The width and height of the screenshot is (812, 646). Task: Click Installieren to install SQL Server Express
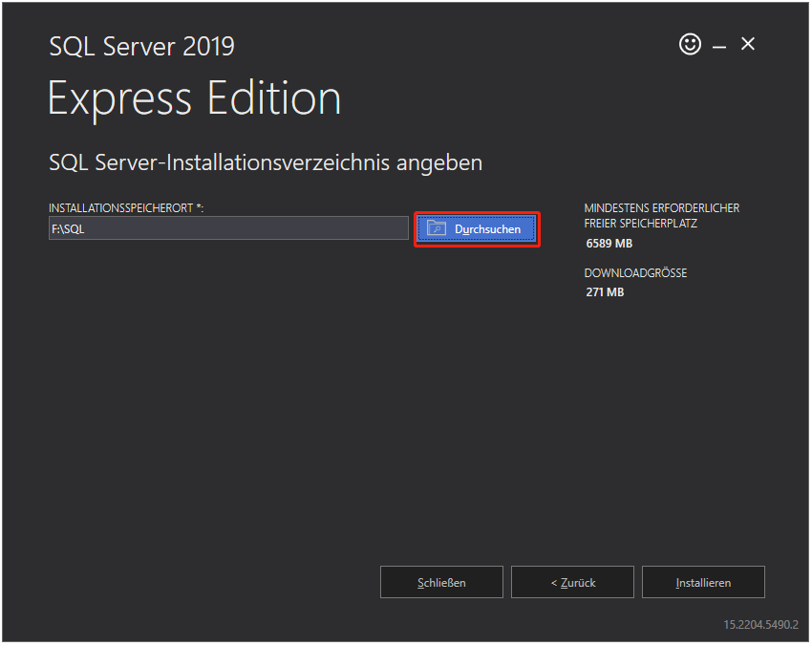703,582
